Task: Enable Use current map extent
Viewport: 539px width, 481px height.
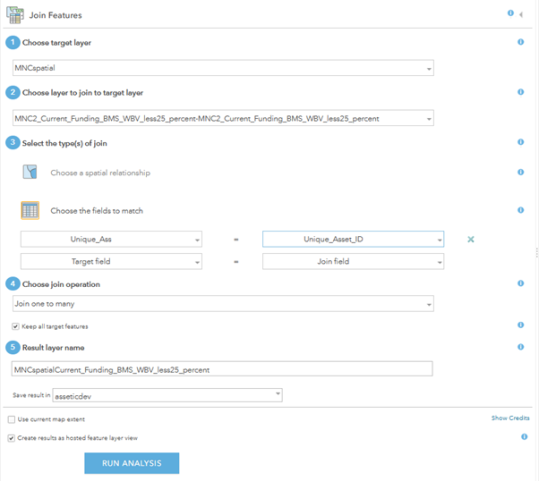Action: click(11, 419)
